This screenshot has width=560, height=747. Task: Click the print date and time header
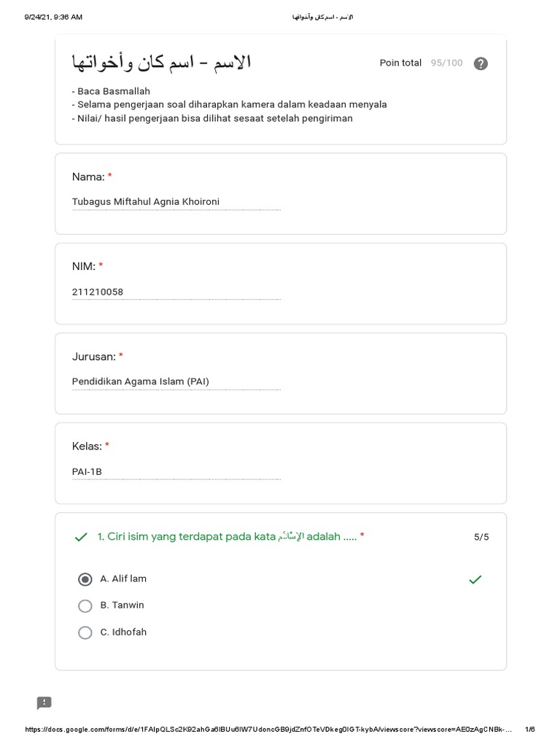click(53, 17)
